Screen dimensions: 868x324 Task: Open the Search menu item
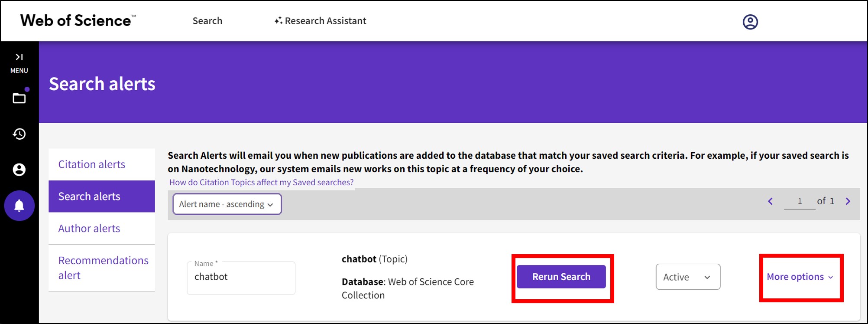coord(207,21)
